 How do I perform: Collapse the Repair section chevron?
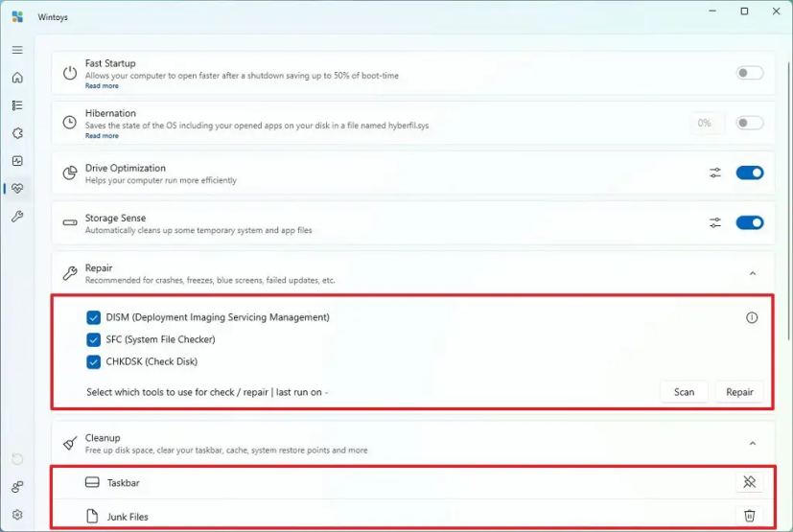coord(753,273)
